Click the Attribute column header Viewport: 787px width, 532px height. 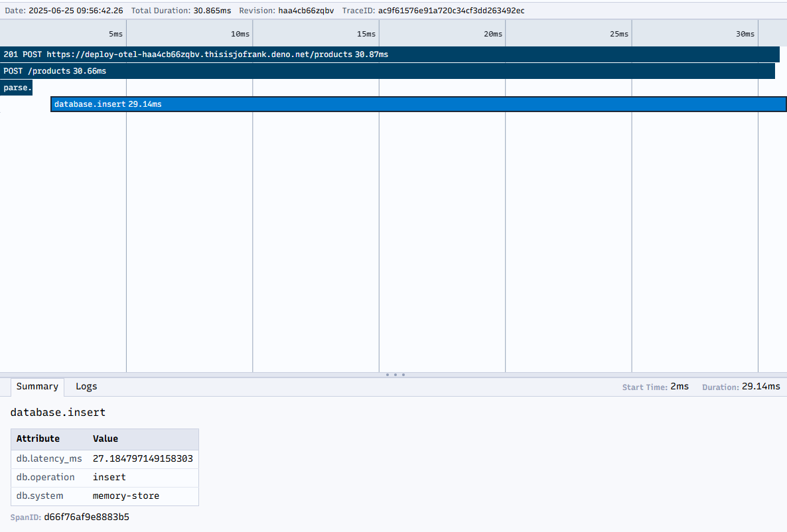pyautogui.click(x=38, y=439)
